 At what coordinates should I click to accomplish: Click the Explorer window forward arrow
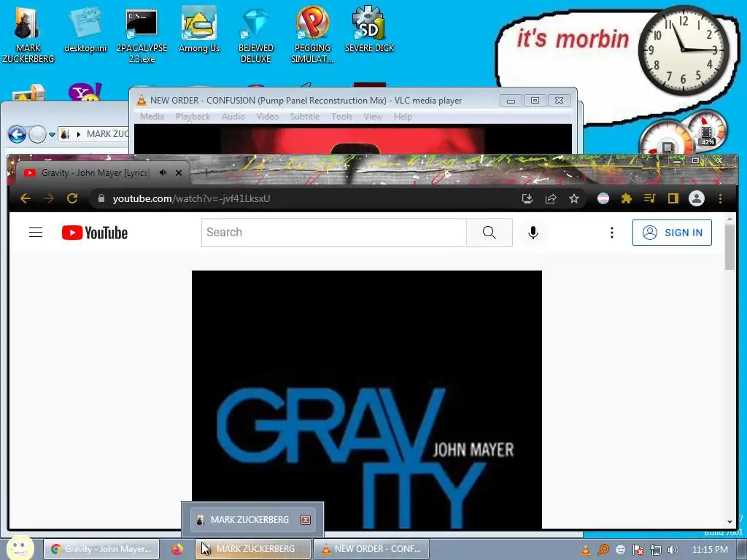tap(37, 135)
